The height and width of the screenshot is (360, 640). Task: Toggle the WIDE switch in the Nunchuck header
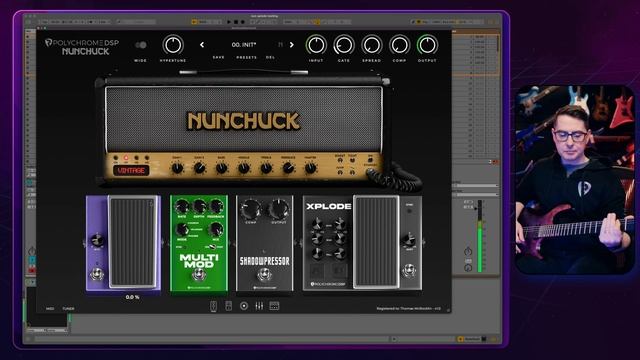pos(141,45)
